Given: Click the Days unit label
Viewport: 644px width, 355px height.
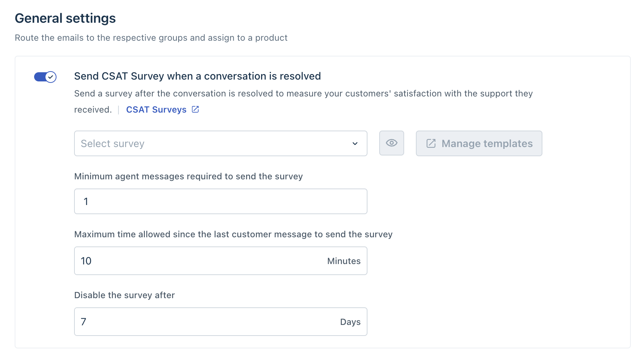Looking at the screenshot, I should pos(350,322).
